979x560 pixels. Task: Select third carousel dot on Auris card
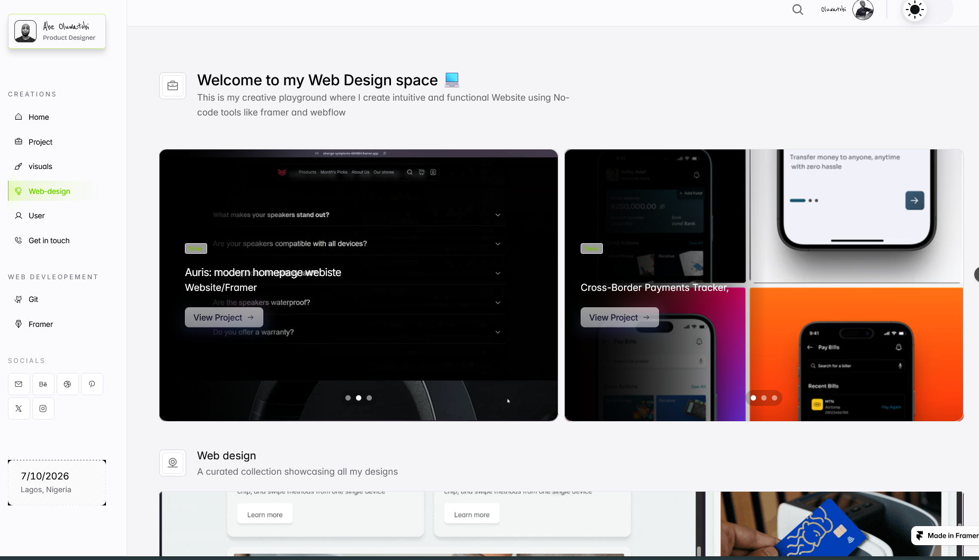tap(369, 398)
